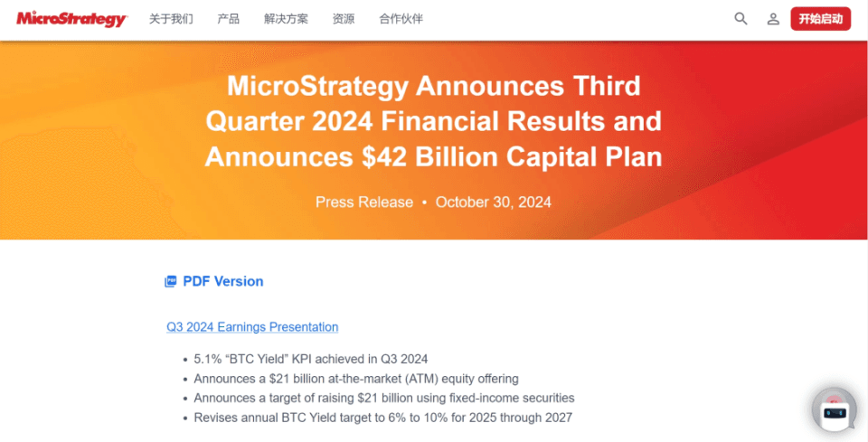Open the chatbot assistant robot icon
This screenshot has width=868, height=442.
(x=835, y=410)
